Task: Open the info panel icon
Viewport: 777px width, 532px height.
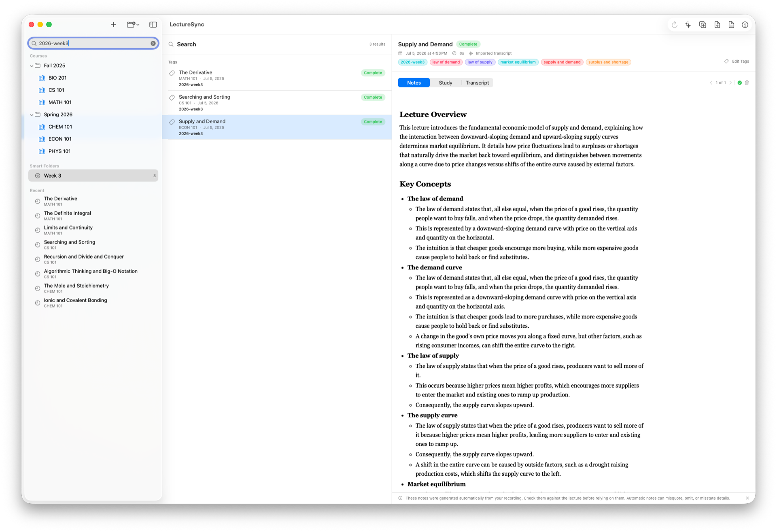Action: click(745, 25)
